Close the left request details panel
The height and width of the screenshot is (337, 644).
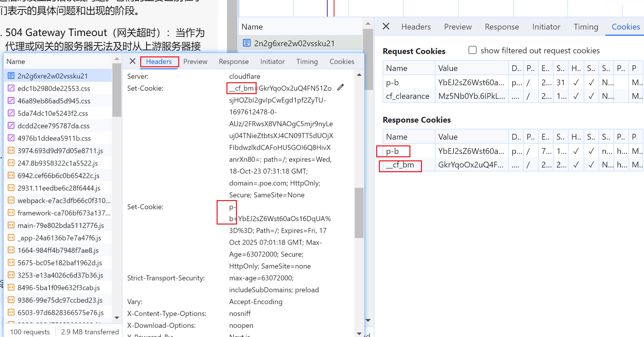132,61
